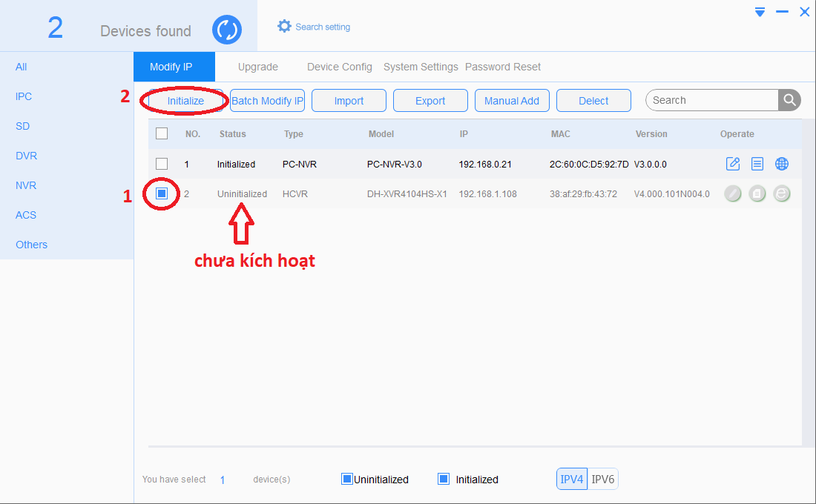The width and height of the screenshot is (816, 504).
Task: Click the magnifier search button
Action: [x=789, y=100]
